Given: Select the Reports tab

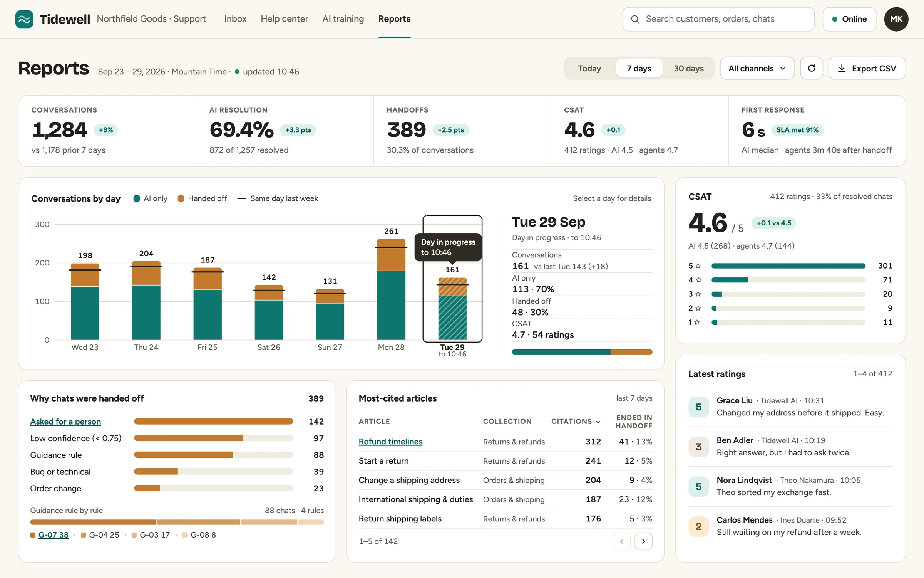Looking at the screenshot, I should (x=394, y=19).
